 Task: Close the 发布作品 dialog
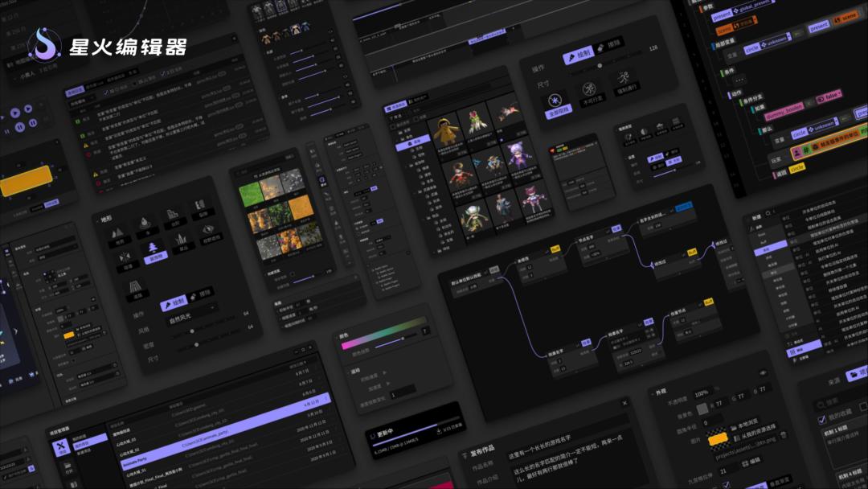(x=624, y=403)
